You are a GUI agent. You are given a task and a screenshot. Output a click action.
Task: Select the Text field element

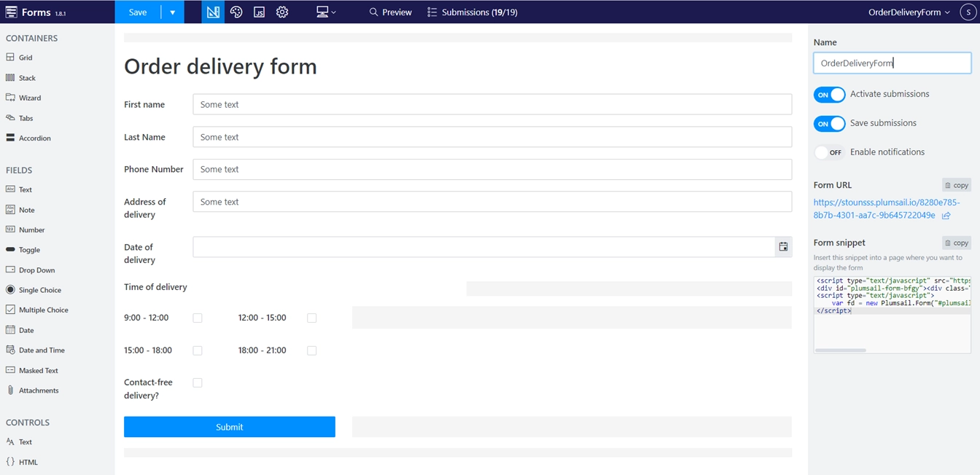[x=20, y=189]
